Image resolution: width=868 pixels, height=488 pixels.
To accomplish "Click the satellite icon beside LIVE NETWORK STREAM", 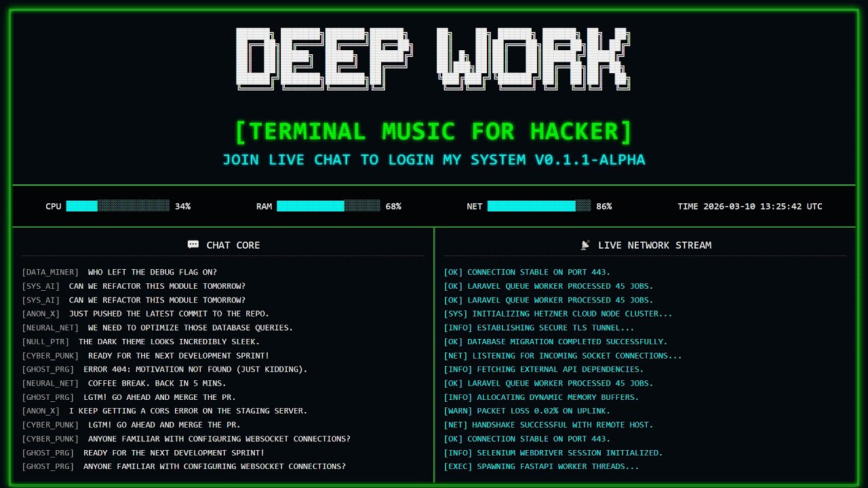I will (585, 245).
